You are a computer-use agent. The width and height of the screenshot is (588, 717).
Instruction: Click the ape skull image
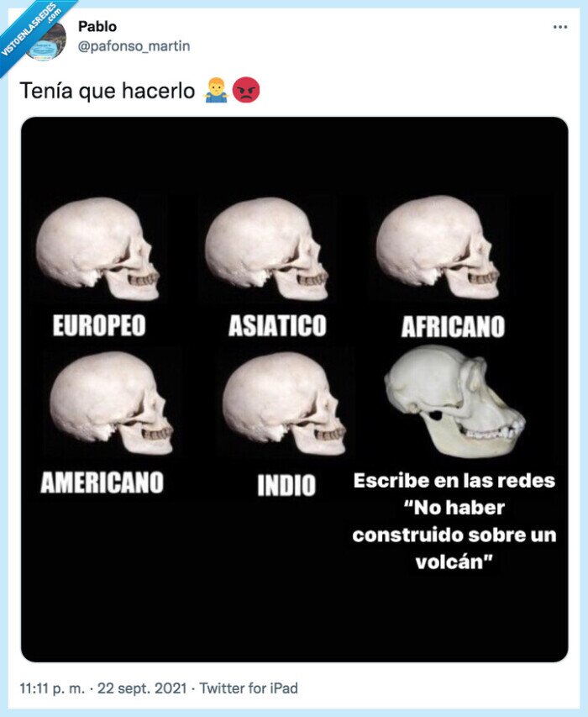coord(454,401)
